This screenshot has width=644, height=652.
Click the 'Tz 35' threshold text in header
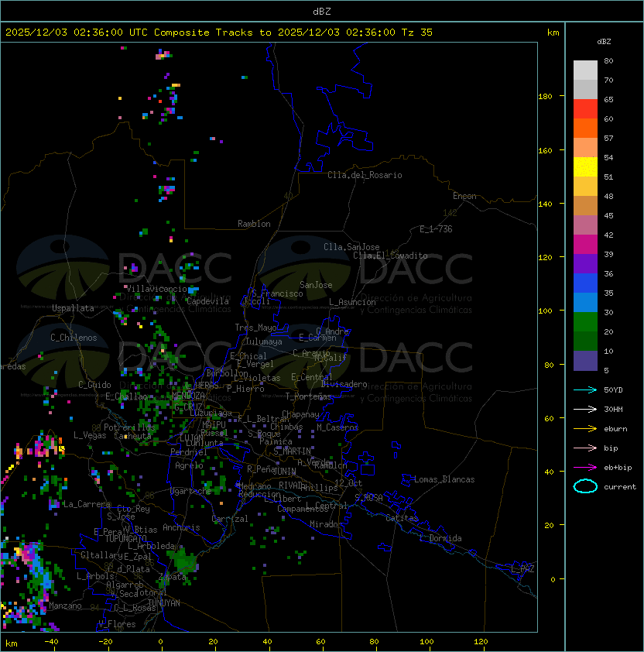tap(417, 32)
